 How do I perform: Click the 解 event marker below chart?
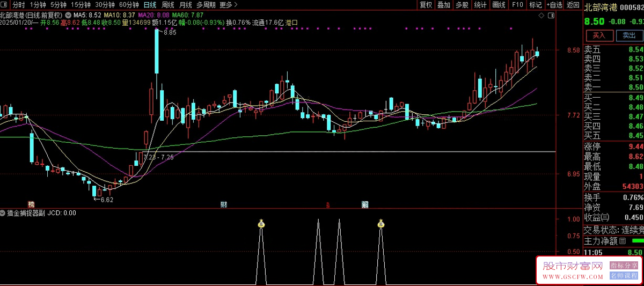coord(365,204)
